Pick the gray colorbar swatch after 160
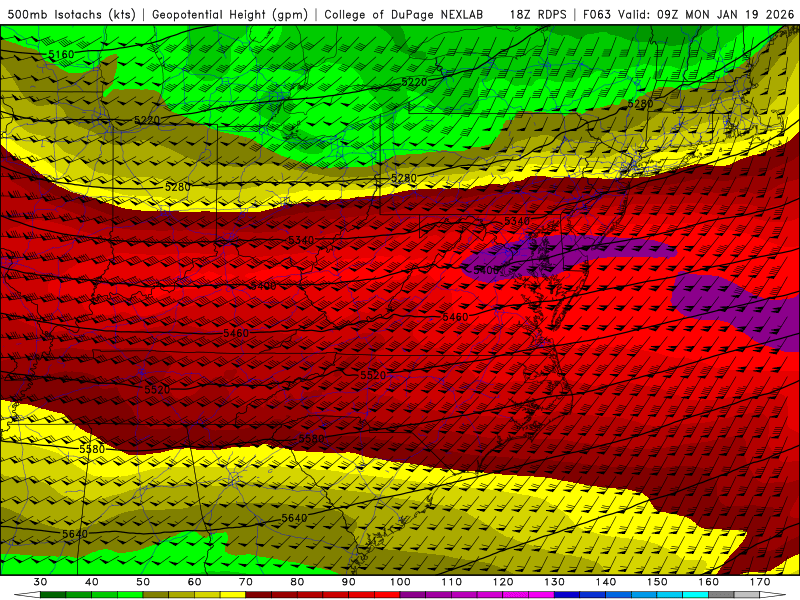This screenshot has height=600, width=800. [x=721, y=595]
